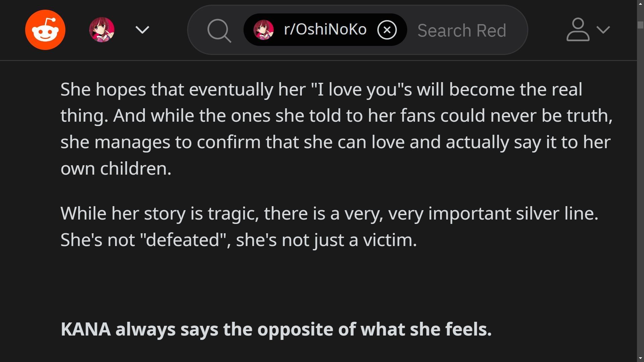This screenshot has width=644, height=362.
Task: Click the quoted word "defeated"
Action: click(183, 240)
